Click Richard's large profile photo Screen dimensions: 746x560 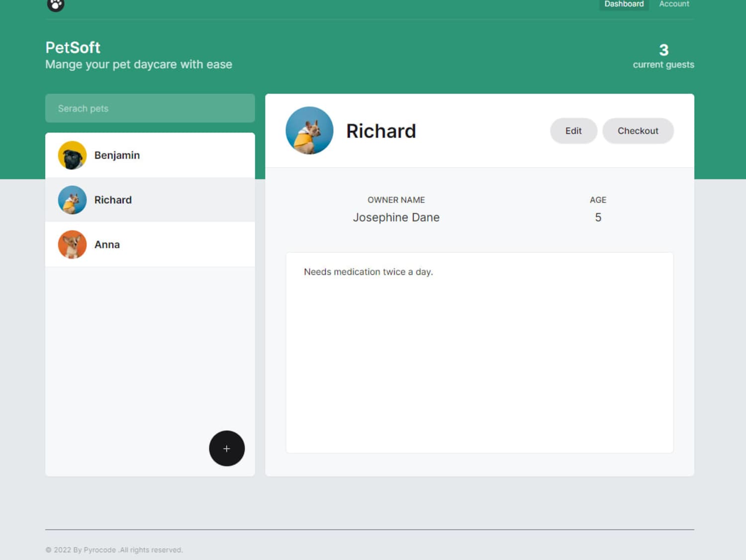click(x=309, y=130)
